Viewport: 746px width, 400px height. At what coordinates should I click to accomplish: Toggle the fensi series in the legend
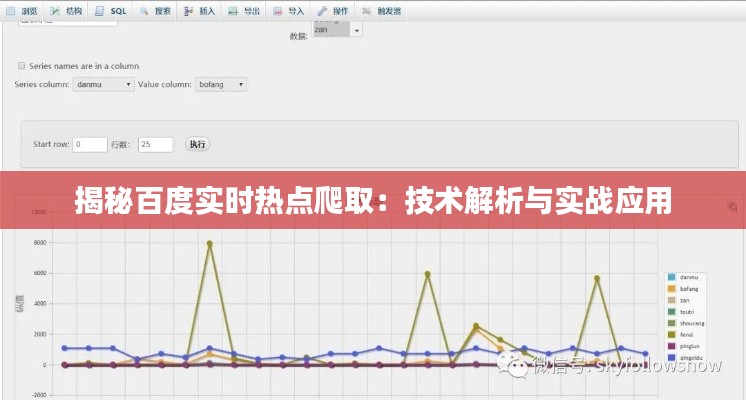coord(681,334)
